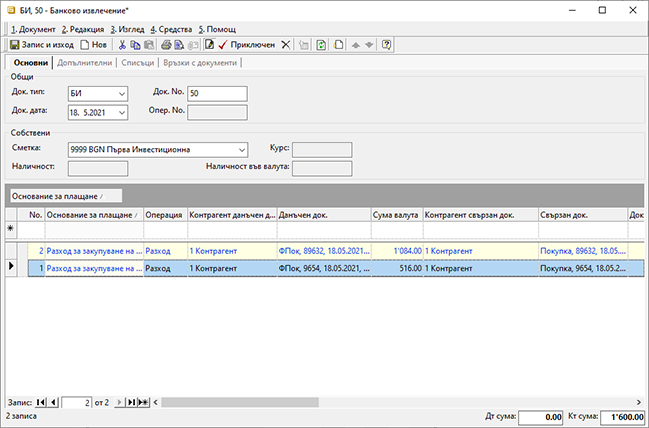
Task: Sort by Основание за плащане column header
Action: coord(94,215)
